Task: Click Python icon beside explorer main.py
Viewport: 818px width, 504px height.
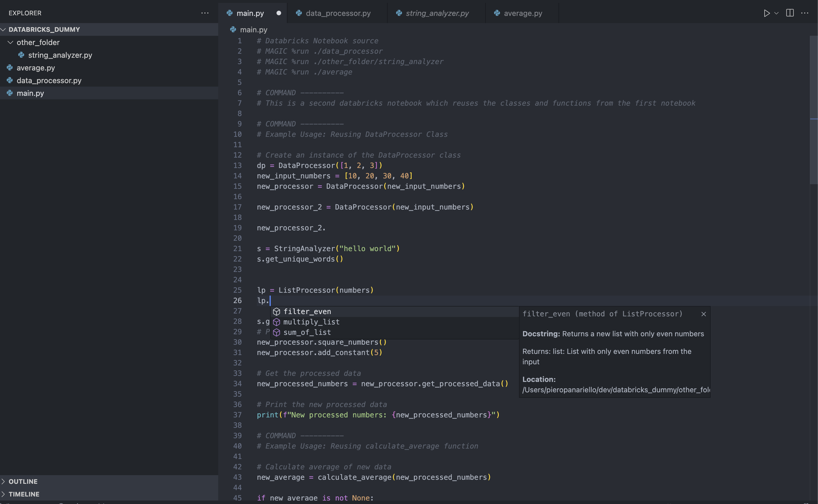Action: pos(10,93)
